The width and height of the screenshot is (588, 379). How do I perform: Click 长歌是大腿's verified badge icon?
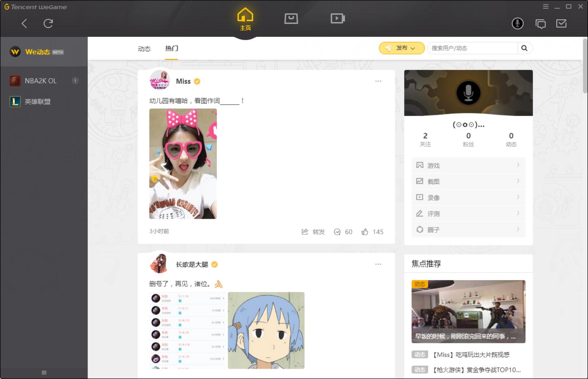click(215, 264)
